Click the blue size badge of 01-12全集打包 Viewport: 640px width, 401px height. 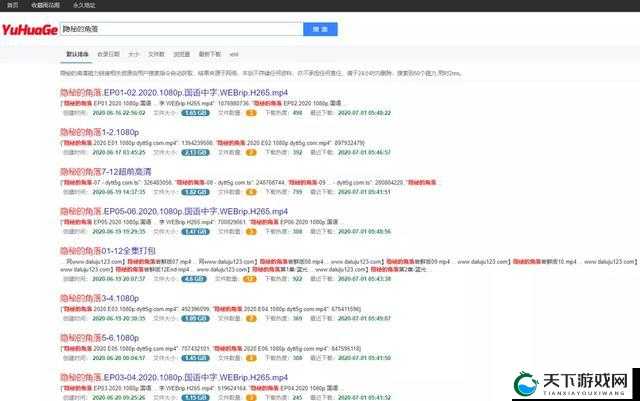coord(194,279)
